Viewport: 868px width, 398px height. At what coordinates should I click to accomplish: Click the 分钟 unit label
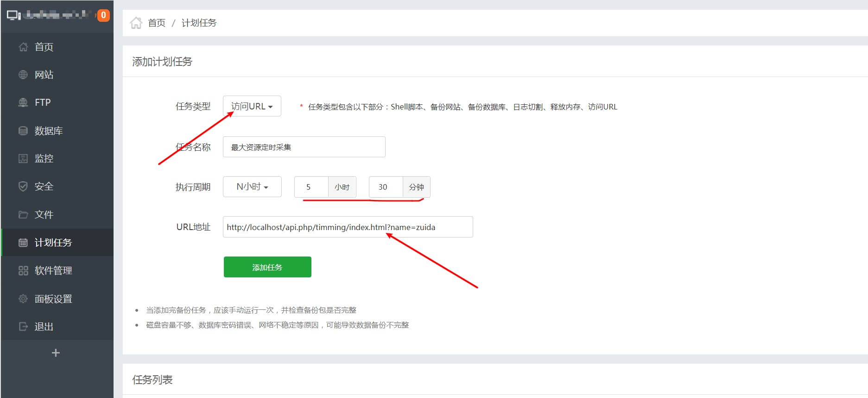coord(417,187)
